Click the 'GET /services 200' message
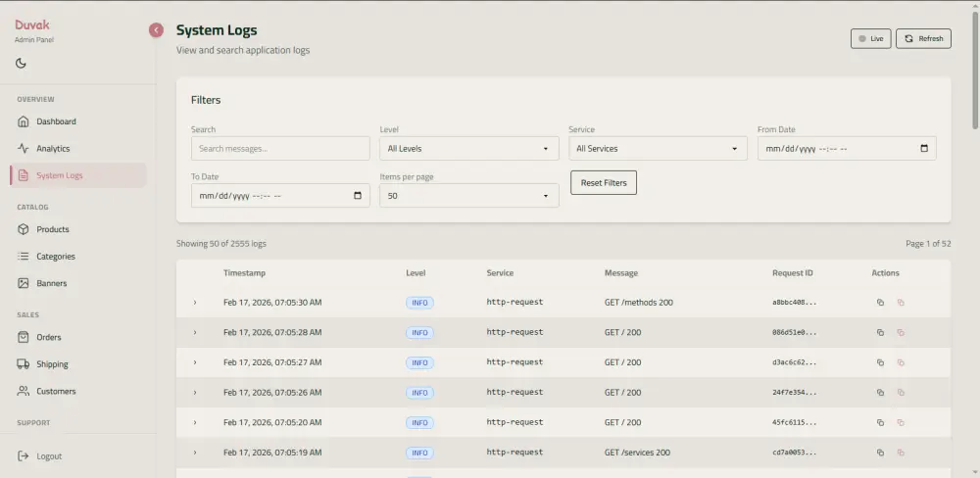This screenshot has height=478, width=980. click(x=638, y=453)
